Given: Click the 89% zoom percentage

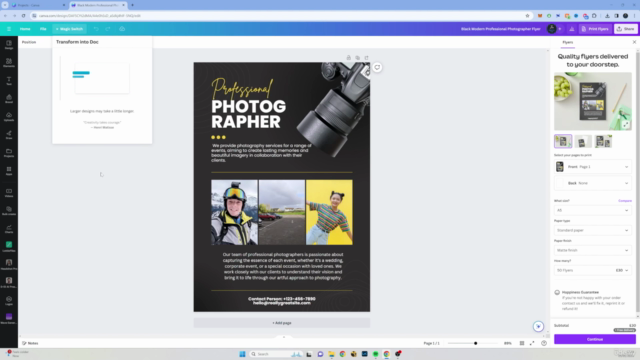Looking at the screenshot, I should tap(507, 343).
